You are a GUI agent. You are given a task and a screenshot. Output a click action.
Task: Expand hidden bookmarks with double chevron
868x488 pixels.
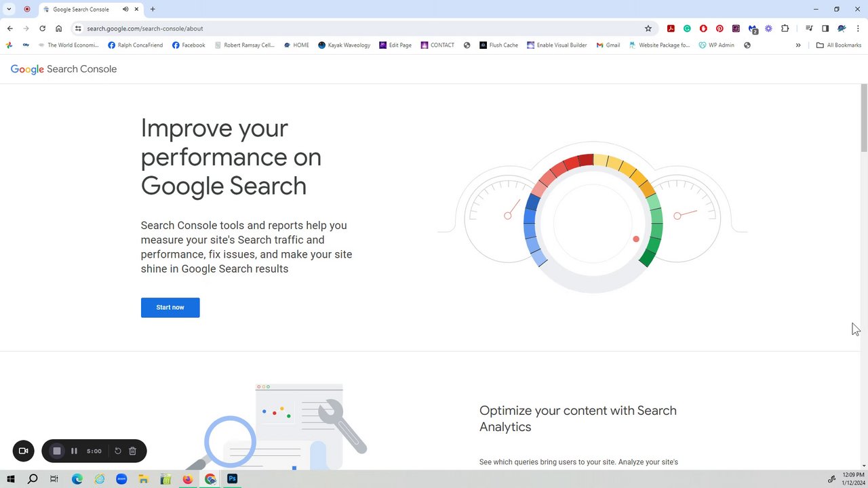[798, 45]
